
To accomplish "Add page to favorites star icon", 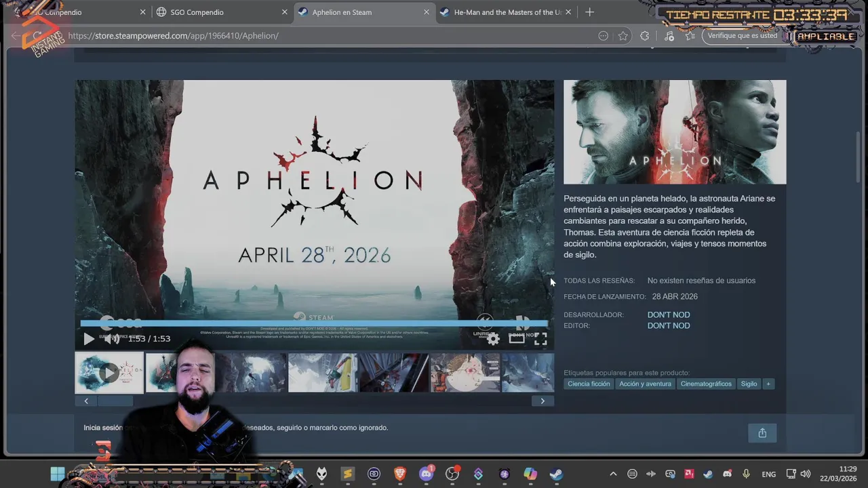I will [623, 36].
